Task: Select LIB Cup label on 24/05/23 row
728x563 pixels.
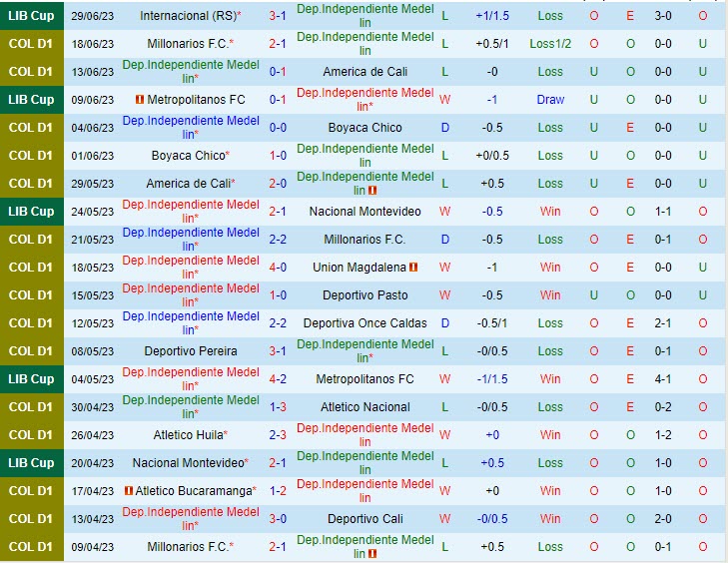Action: point(32,212)
